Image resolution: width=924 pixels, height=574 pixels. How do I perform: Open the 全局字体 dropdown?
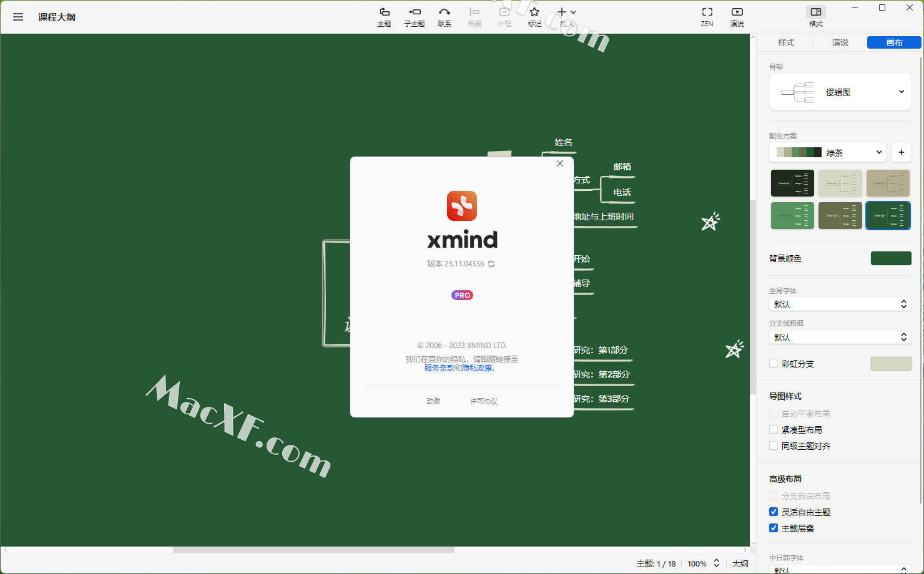840,304
